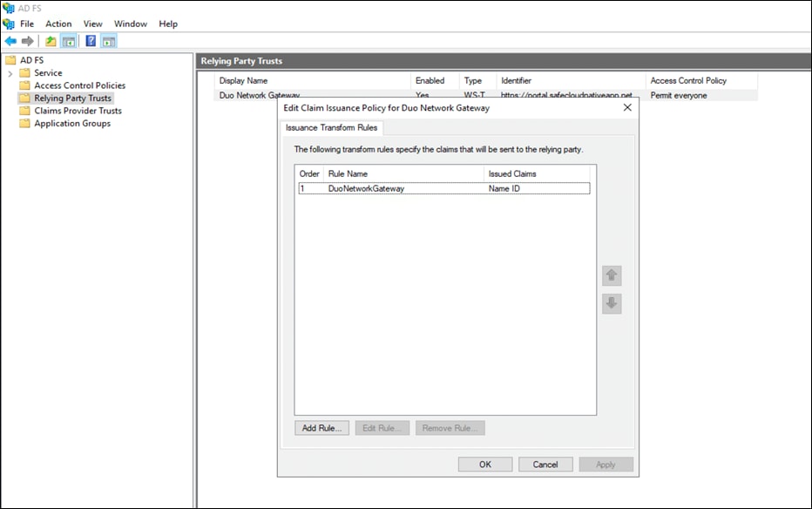Click the Application Groups folder icon
The width and height of the screenshot is (812, 509).
pyautogui.click(x=24, y=123)
